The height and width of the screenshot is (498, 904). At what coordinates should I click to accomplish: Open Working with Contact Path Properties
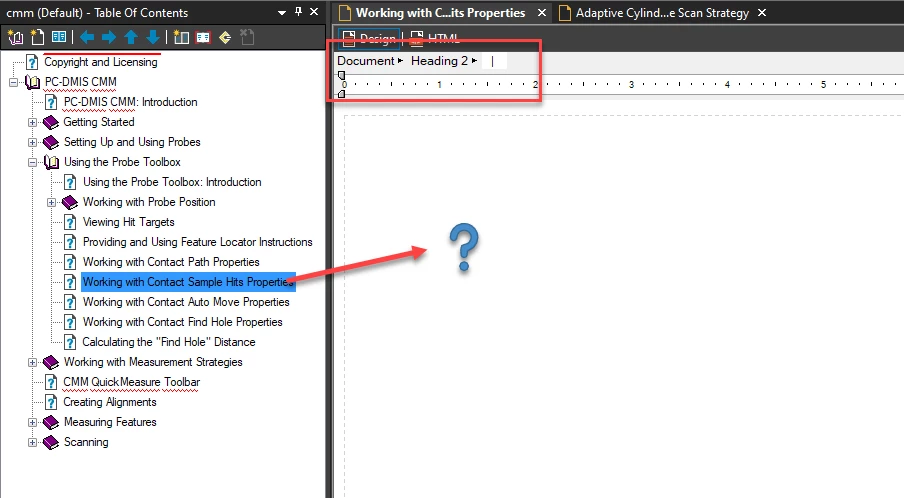pyautogui.click(x=171, y=262)
